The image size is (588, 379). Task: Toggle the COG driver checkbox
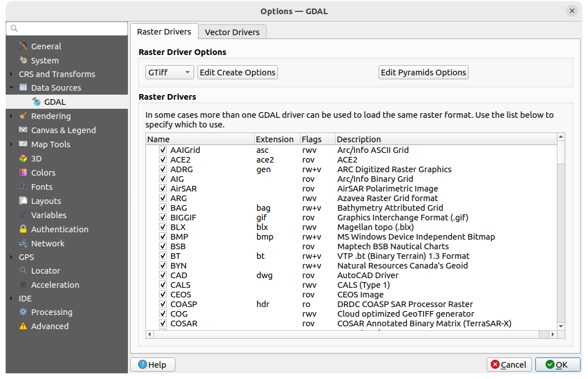163,314
